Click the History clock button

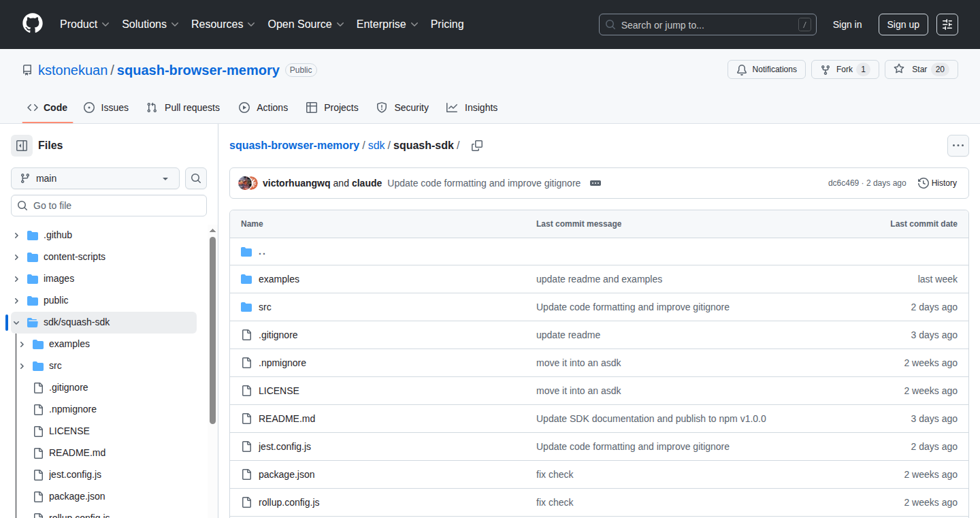[x=938, y=183]
